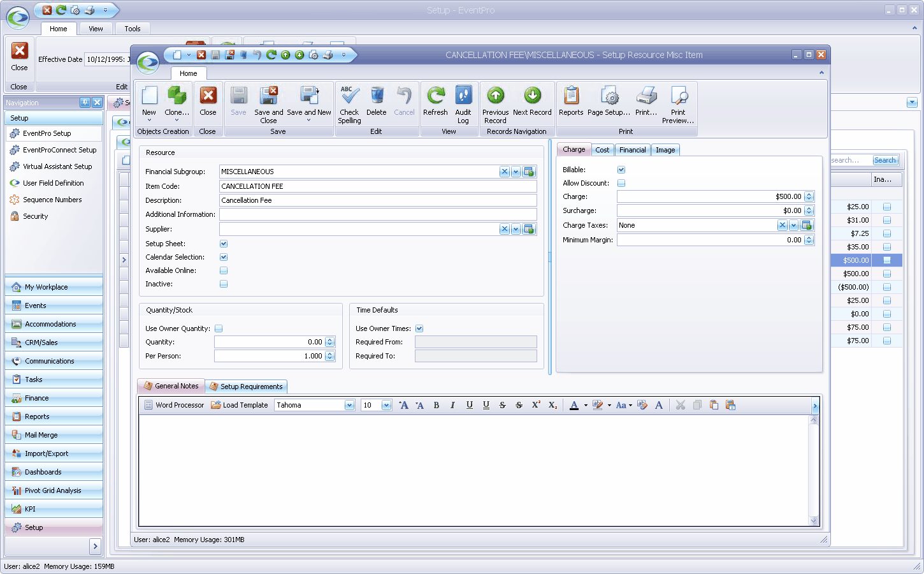Apply superscript in notes editor
Screen dimensions: 924x574
pos(536,405)
